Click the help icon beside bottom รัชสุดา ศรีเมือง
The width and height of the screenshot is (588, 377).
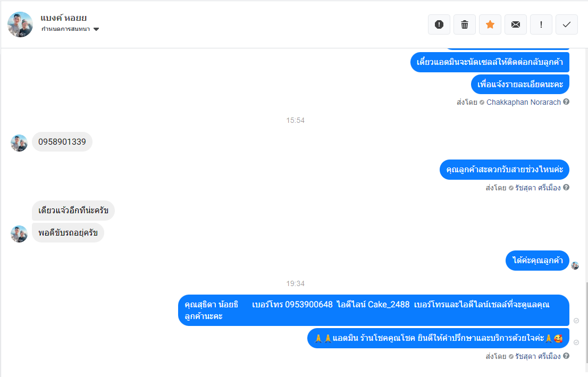[x=566, y=356]
